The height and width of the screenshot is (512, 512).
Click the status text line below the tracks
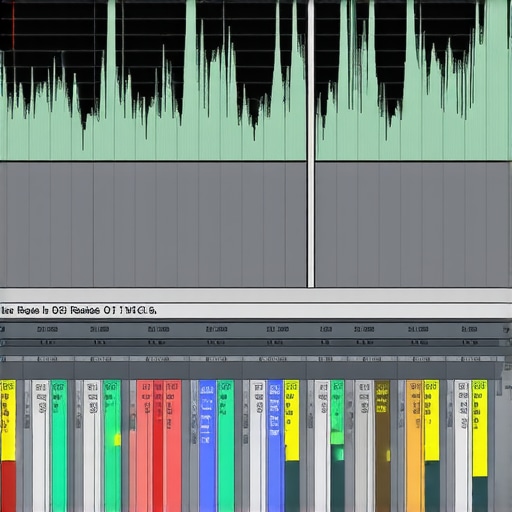click(78, 311)
